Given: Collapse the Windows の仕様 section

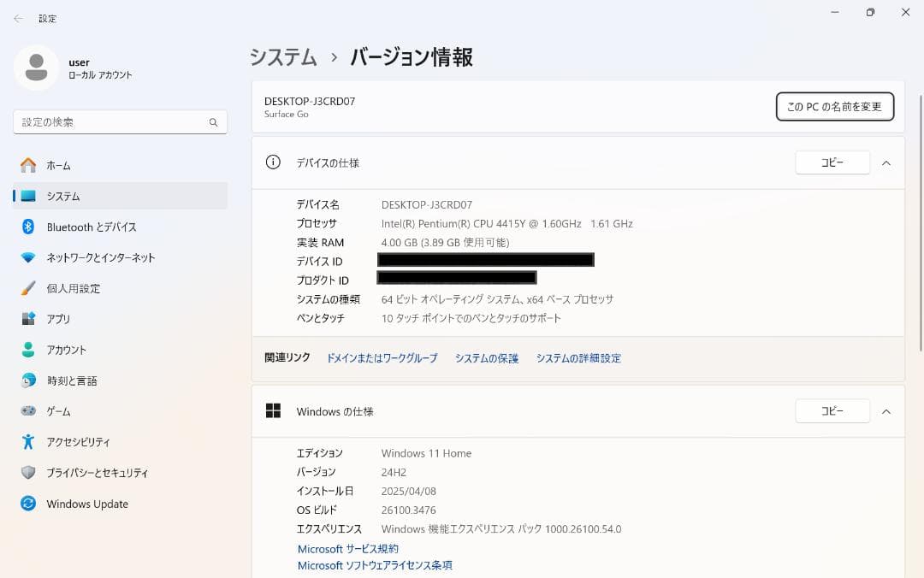Looking at the screenshot, I should [x=886, y=411].
